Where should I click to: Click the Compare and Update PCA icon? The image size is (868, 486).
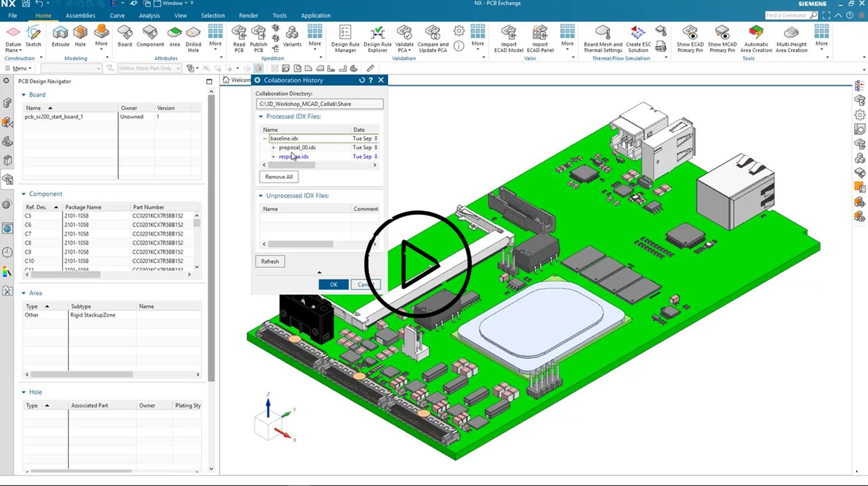pos(432,38)
